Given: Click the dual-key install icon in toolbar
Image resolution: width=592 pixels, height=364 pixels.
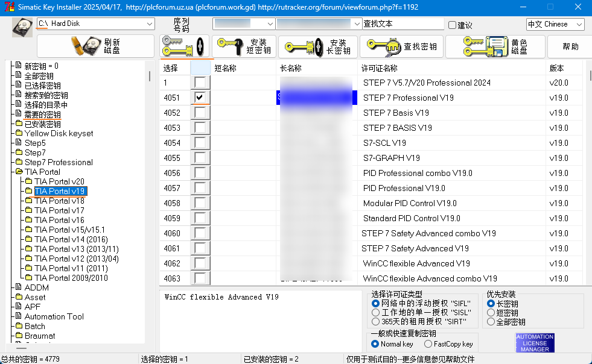Looking at the screenshot, I should pos(183,46).
